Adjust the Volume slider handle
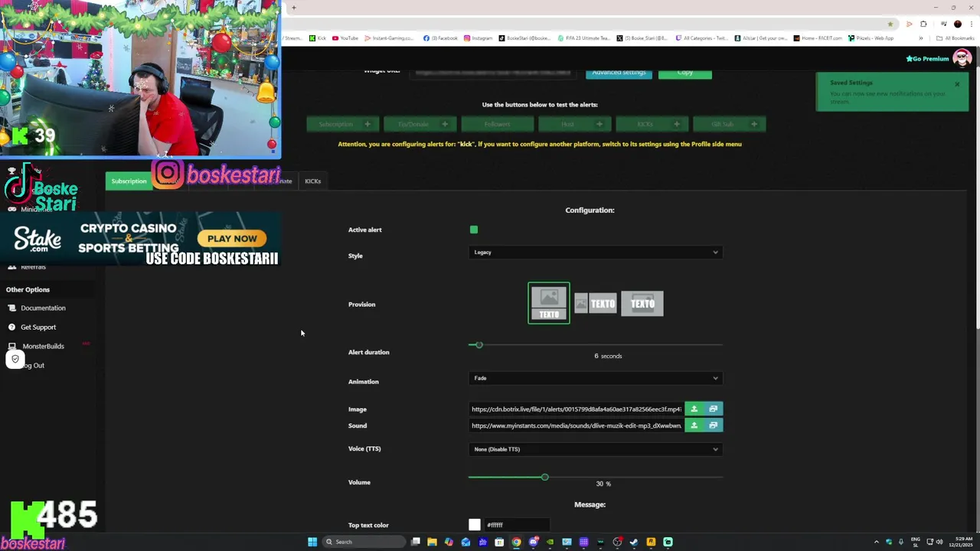Screen dimensions: 980x551 [544, 478]
